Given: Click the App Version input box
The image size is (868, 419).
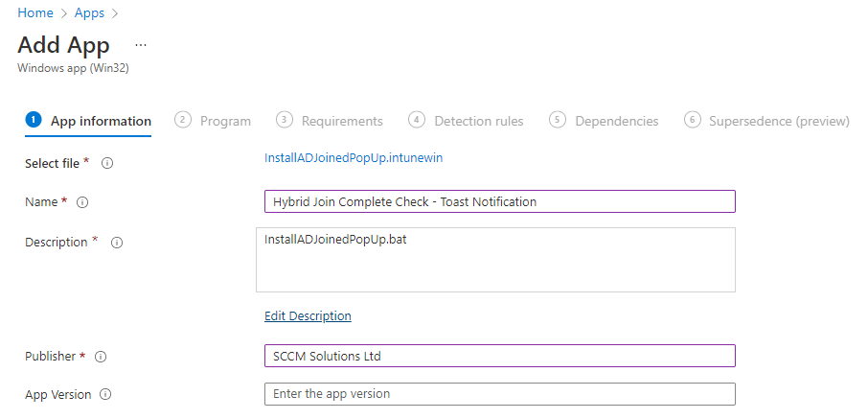Looking at the screenshot, I should (x=499, y=394).
